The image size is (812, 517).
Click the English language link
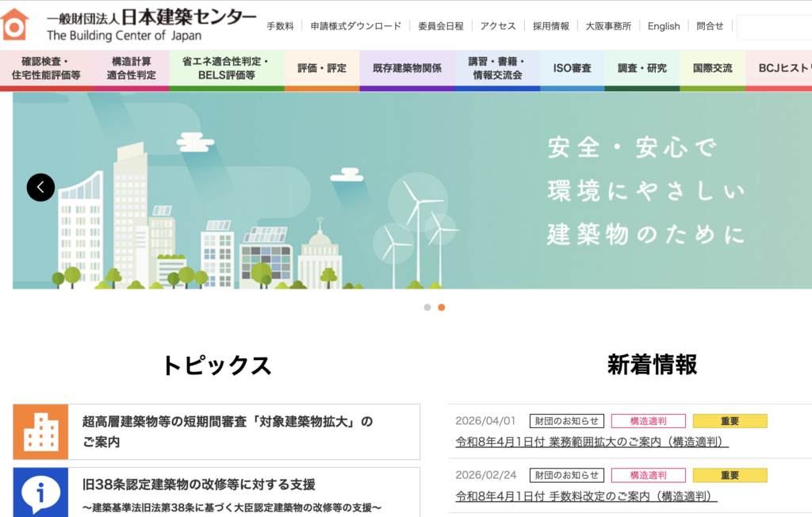(x=664, y=26)
